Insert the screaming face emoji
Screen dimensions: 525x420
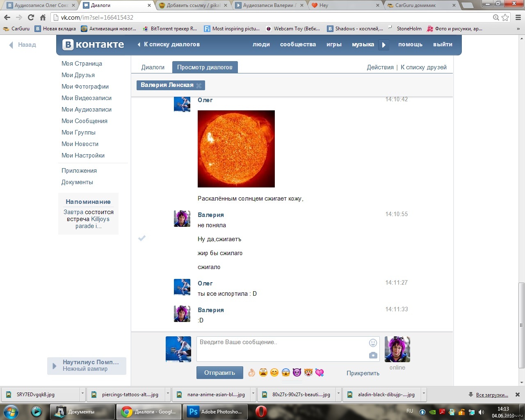tap(286, 372)
